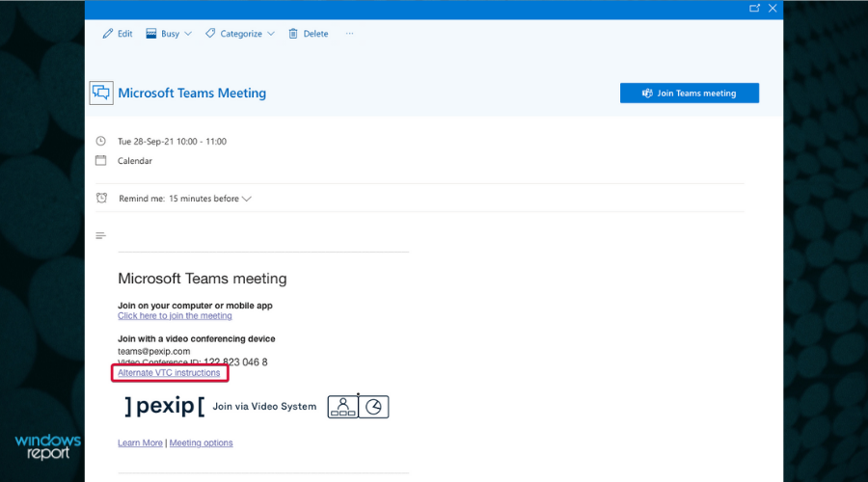
Task: Click the Join Teams meeting button
Action: click(x=690, y=93)
